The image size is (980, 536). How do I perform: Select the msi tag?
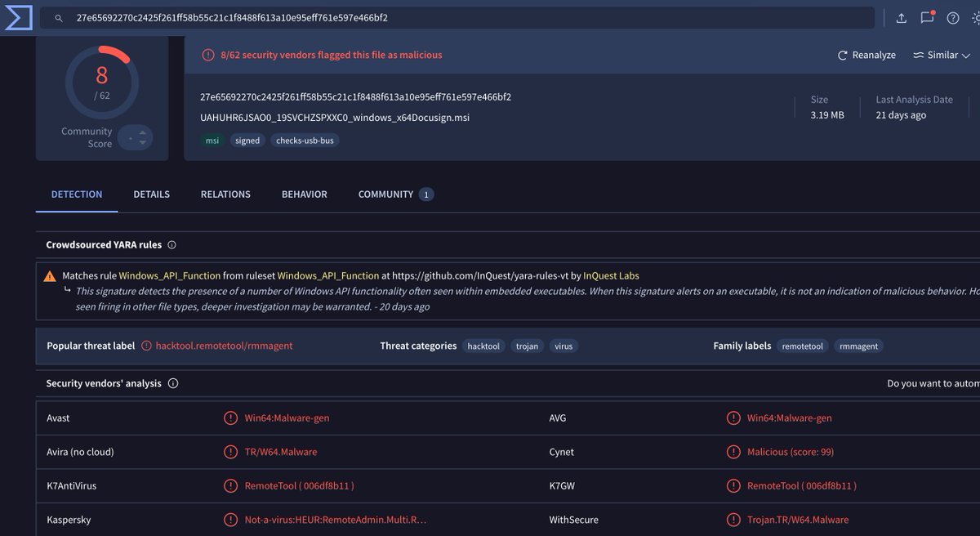coord(212,141)
